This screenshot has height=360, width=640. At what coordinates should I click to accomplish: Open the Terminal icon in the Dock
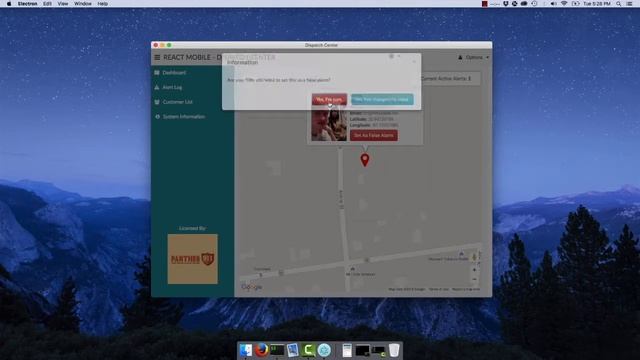(277, 350)
